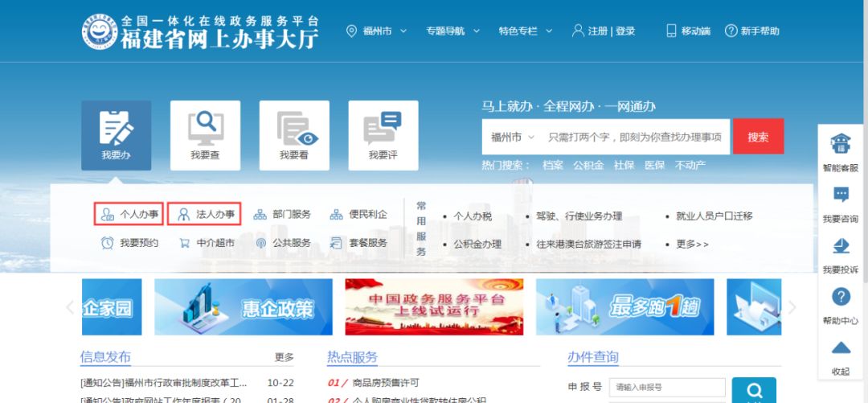The height and width of the screenshot is (403, 868).
Task: Click the carousel previous arrow
Action: [70, 307]
